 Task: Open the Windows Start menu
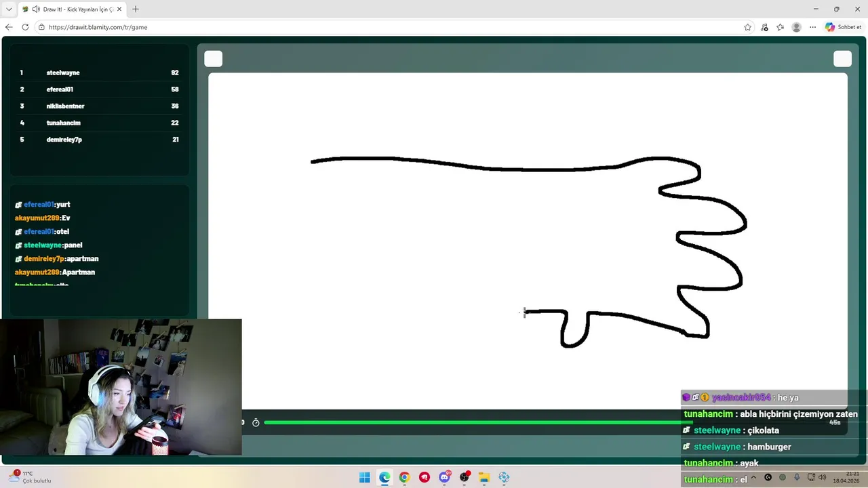tap(364, 477)
